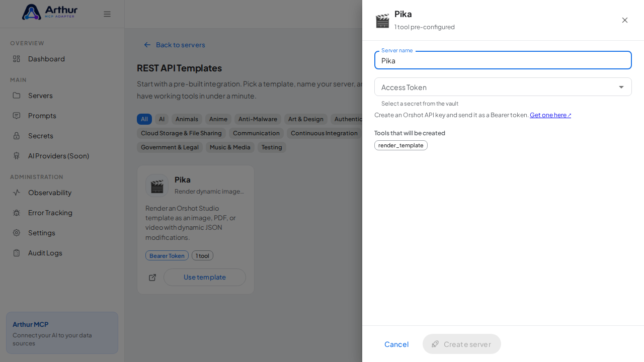
Task: Open Observability in the sidebar
Action: pyautogui.click(x=62, y=193)
